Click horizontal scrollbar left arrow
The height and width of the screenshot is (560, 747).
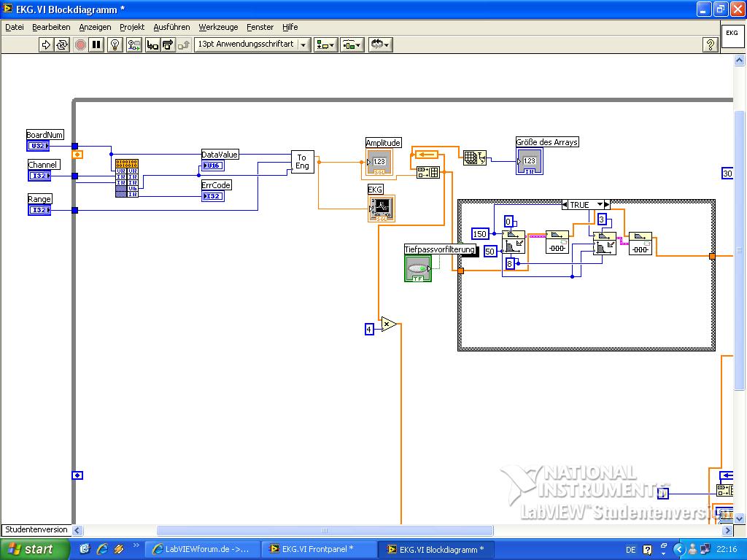pyautogui.click(x=77, y=531)
